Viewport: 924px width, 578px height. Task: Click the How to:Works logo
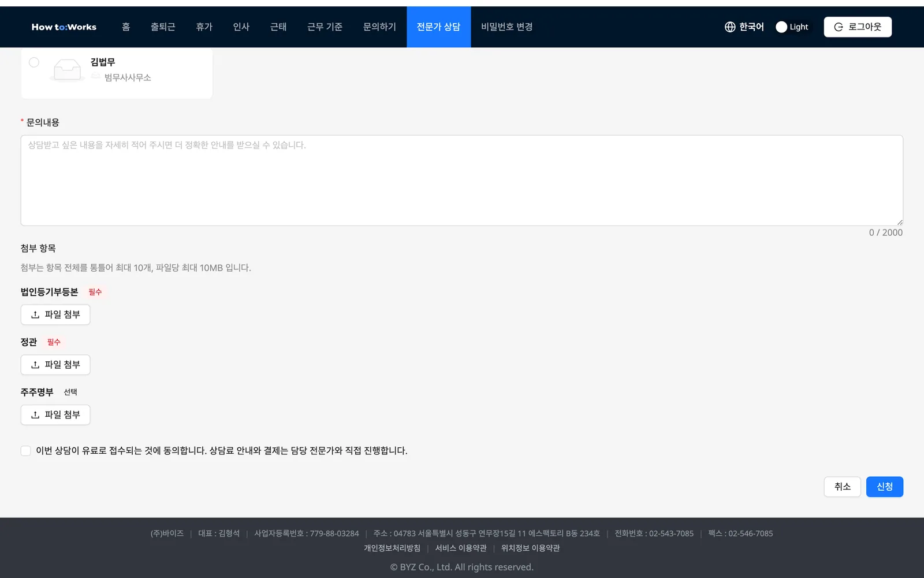click(x=64, y=27)
